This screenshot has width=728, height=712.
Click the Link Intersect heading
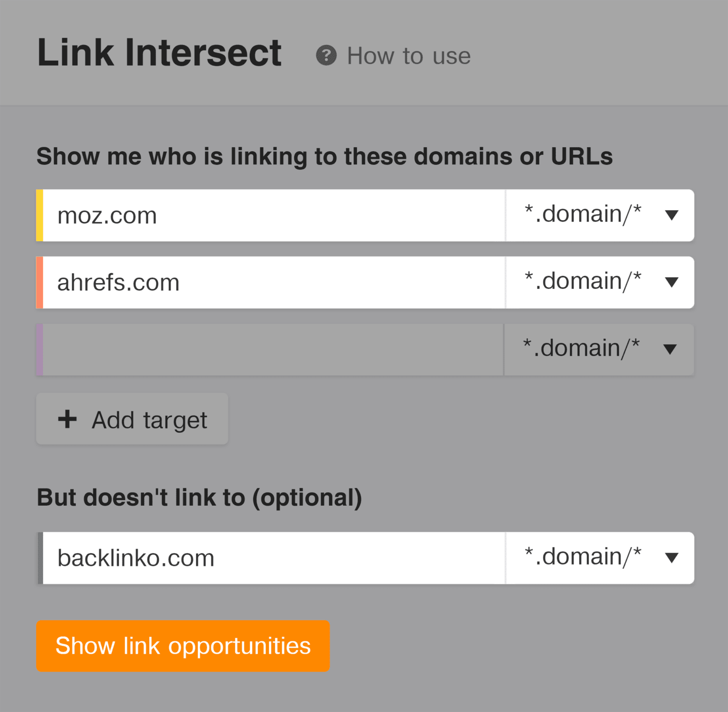click(x=159, y=51)
